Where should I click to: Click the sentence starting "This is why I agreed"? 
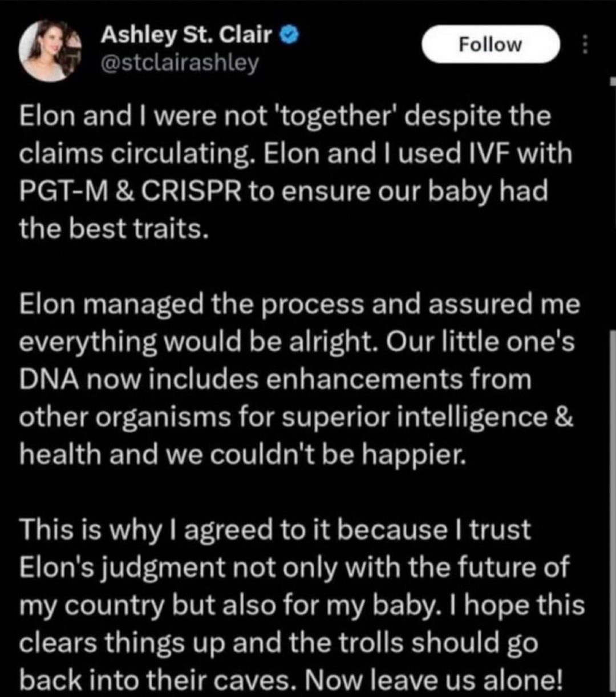pos(275,529)
